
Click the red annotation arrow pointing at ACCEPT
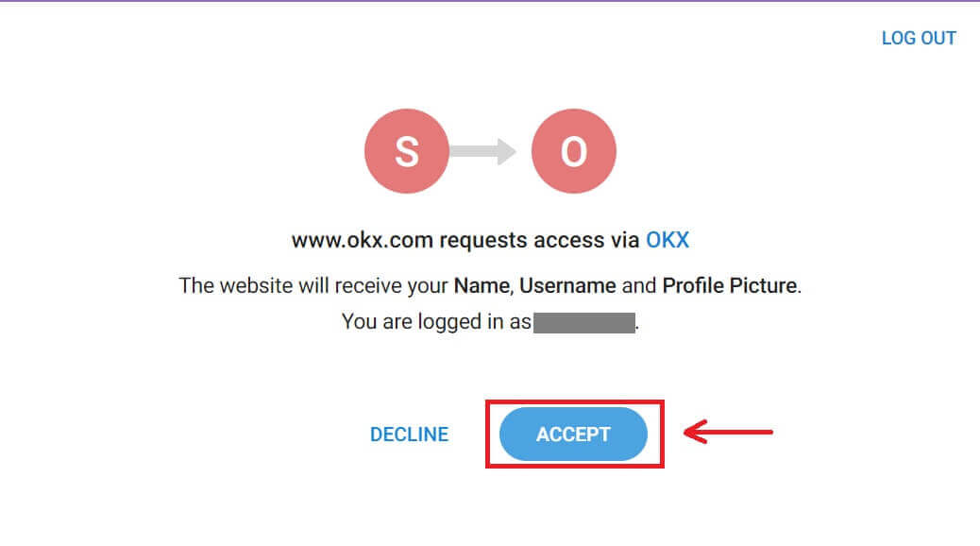[x=727, y=434]
